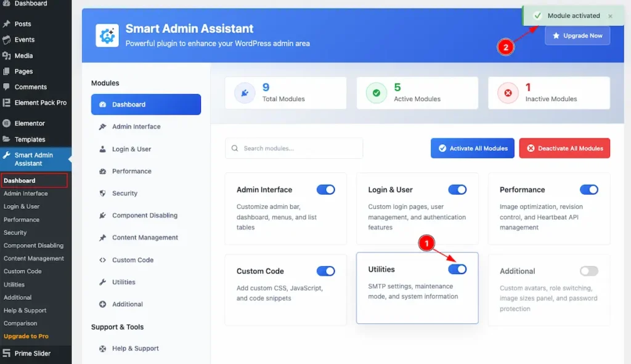
Task: Click the Media icon in WordPress sidebar
Action: pos(6,55)
